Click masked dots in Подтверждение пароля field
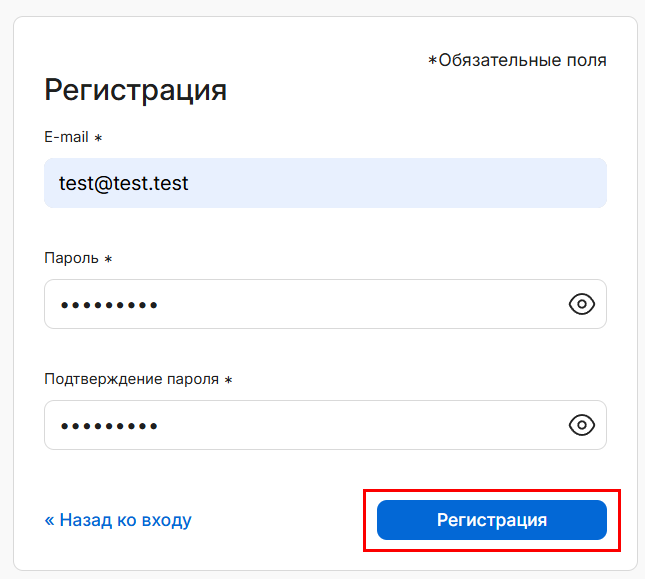This screenshot has width=645, height=579. pos(109,426)
